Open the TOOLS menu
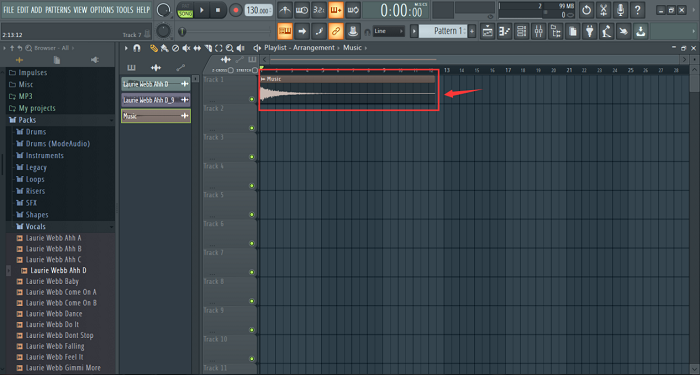The height and width of the screenshot is (375, 700). click(x=125, y=9)
